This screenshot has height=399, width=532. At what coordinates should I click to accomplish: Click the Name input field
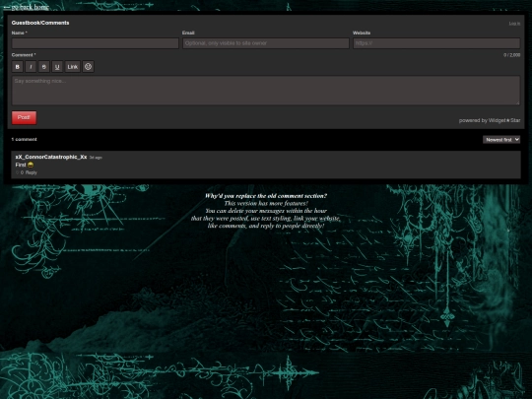coord(95,43)
